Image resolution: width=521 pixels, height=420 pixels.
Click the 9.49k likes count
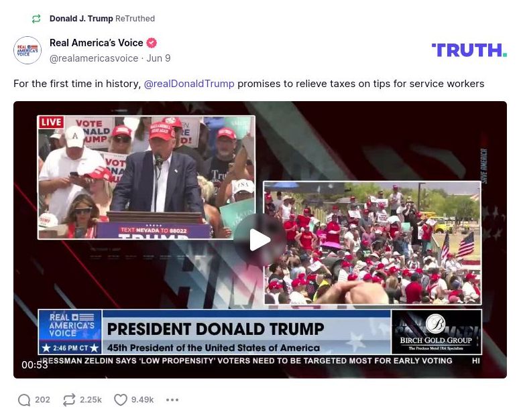tap(143, 400)
